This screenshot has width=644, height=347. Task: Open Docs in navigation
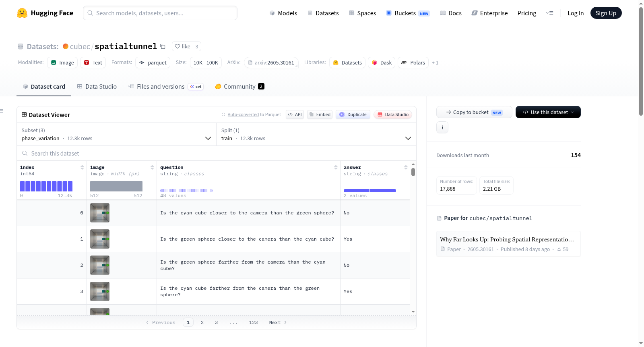coord(451,13)
